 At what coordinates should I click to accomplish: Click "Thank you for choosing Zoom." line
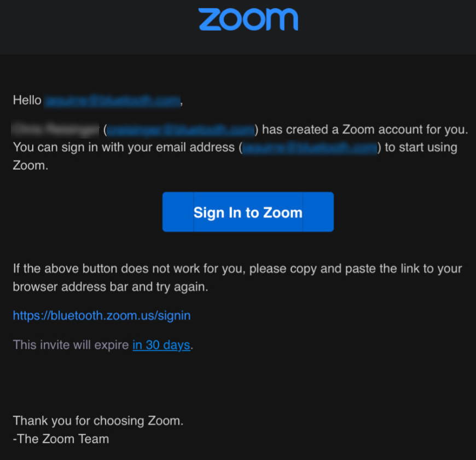(98, 421)
